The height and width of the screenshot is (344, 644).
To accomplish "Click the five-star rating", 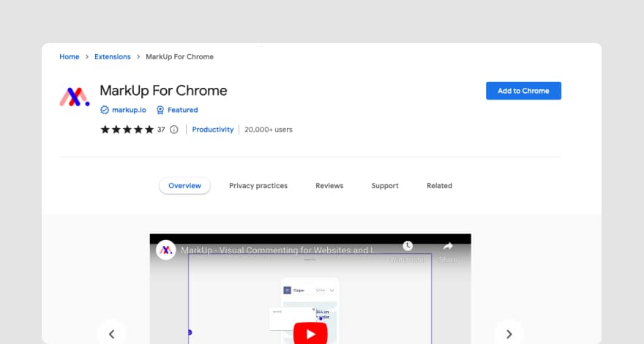I will (127, 130).
